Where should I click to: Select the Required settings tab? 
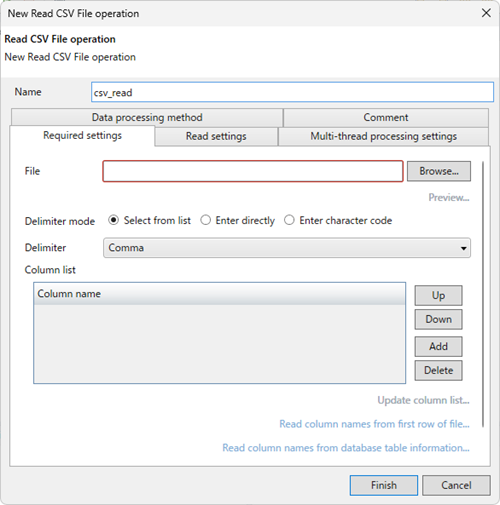pos(82,136)
